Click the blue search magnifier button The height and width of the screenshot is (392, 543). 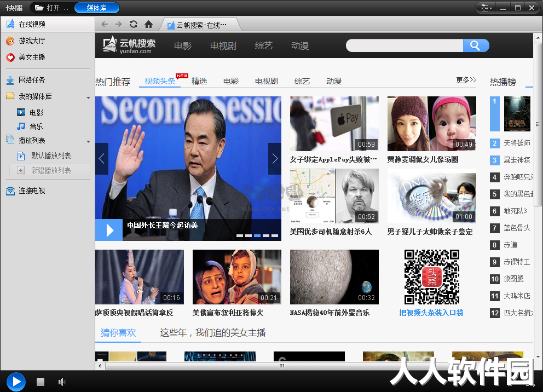(x=476, y=45)
